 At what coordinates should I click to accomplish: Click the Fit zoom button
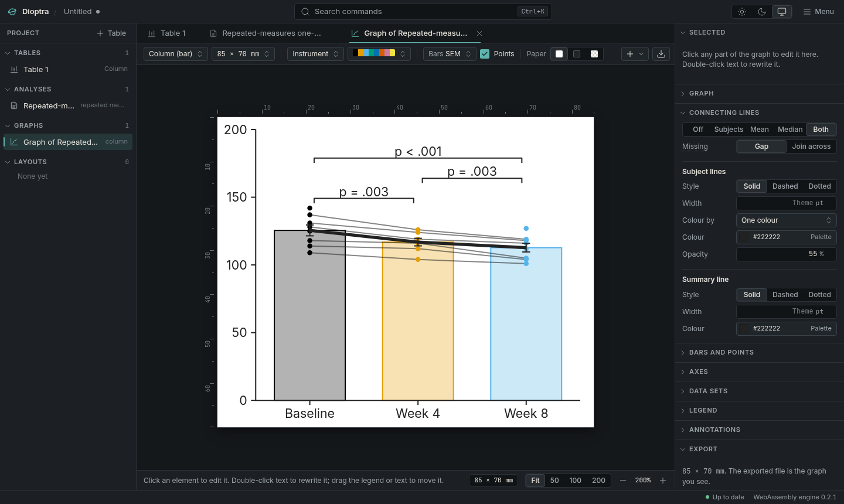tap(535, 481)
